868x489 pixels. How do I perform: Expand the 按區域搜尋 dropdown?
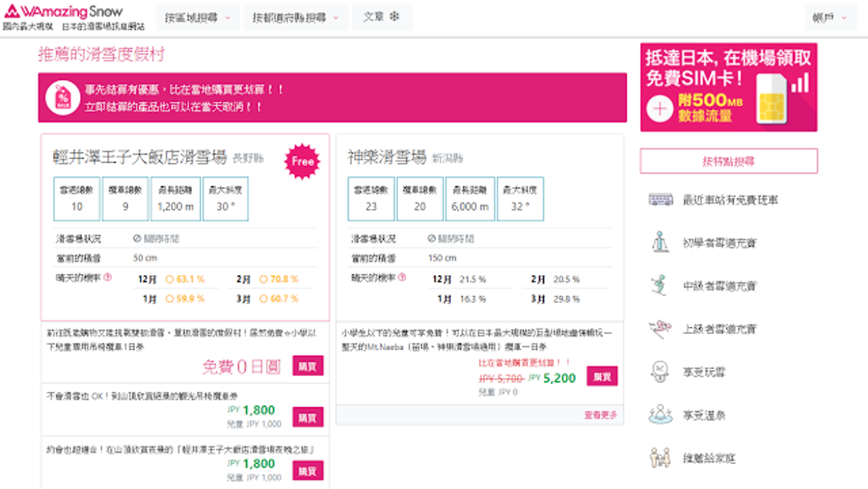point(197,17)
